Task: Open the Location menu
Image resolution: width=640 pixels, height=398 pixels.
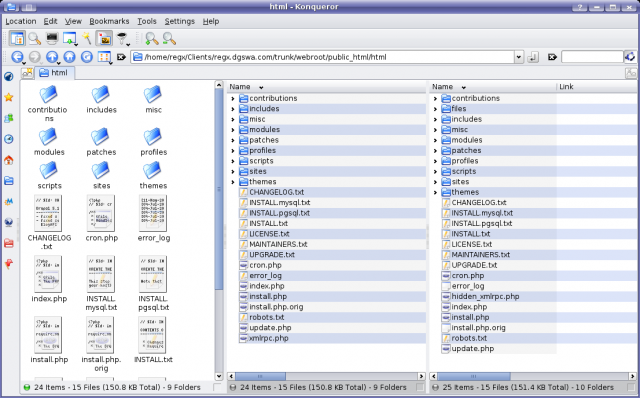Action: click(x=21, y=21)
